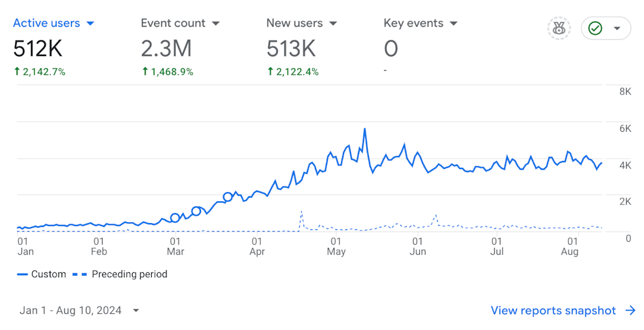Open the dropdown arrow beside the green checkmark

617,29
